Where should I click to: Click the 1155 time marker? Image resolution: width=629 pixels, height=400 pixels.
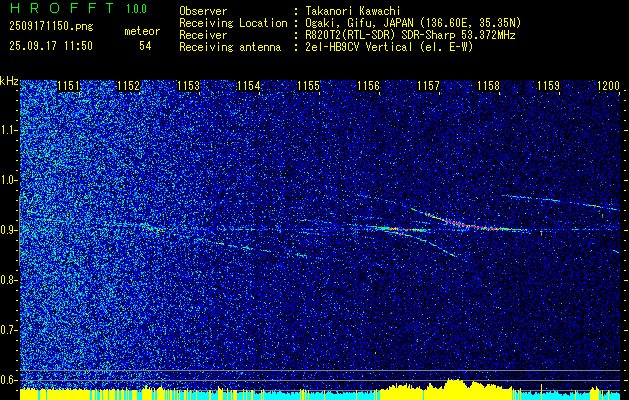tap(309, 86)
